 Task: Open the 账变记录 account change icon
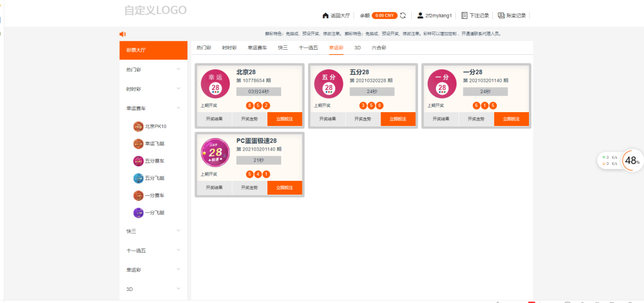[501, 15]
